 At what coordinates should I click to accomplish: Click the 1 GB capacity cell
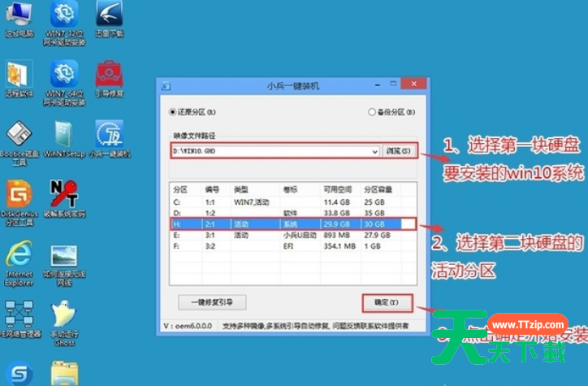point(372,246)
